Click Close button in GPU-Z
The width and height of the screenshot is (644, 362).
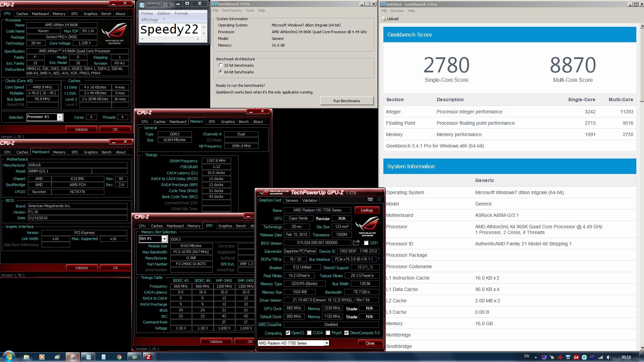pos(370,343)
